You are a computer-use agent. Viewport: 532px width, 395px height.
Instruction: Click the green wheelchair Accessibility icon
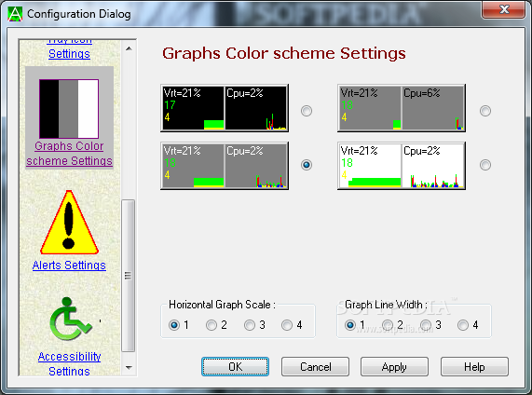pos(70,319)
